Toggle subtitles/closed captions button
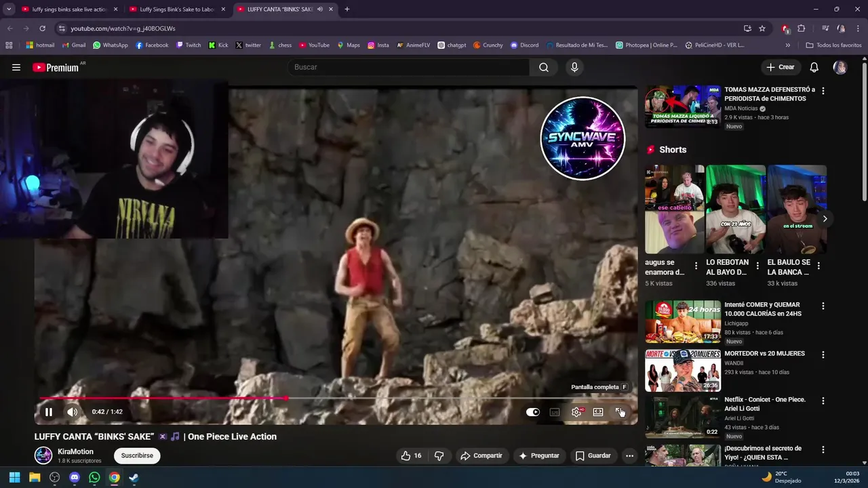The height and width of the screenshot is (488, 868). click(x=555, y=412)
